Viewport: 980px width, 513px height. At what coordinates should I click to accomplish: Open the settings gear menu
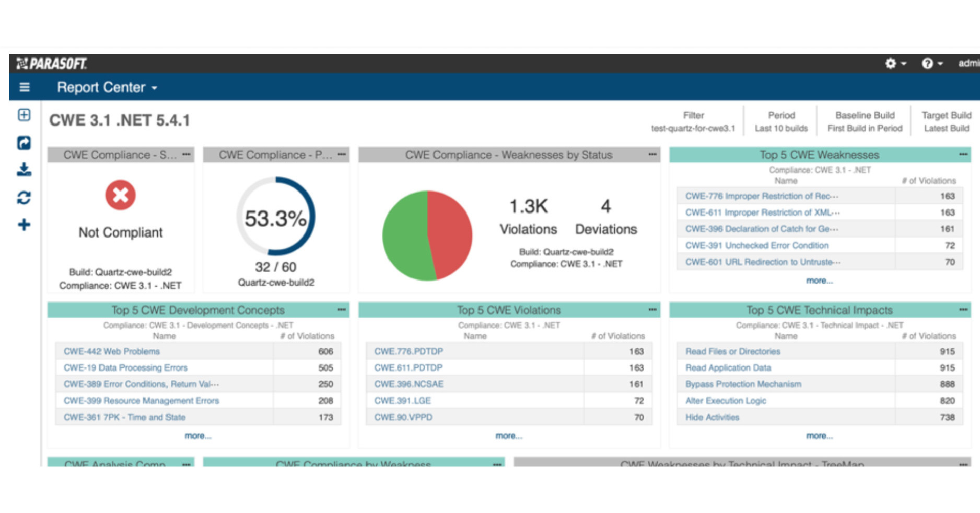click(x=891, y=63)
